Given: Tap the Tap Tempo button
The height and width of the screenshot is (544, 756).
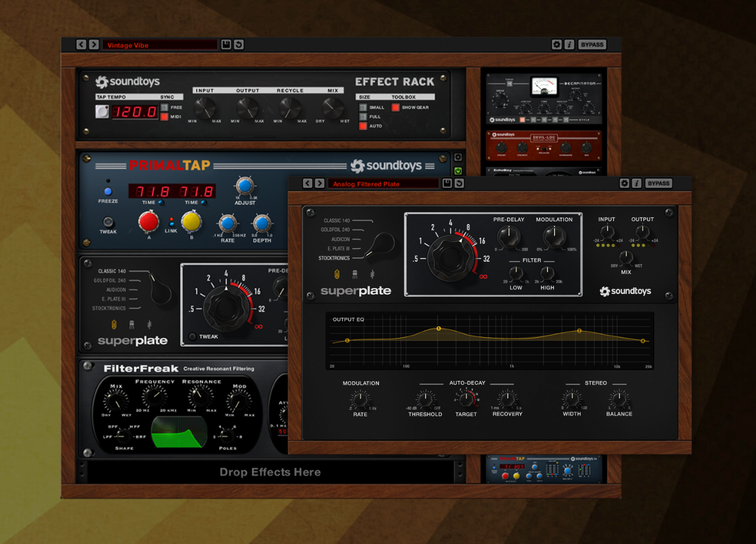Looking at the screenshot, I should pyautogui.click(x=102, y=112).
